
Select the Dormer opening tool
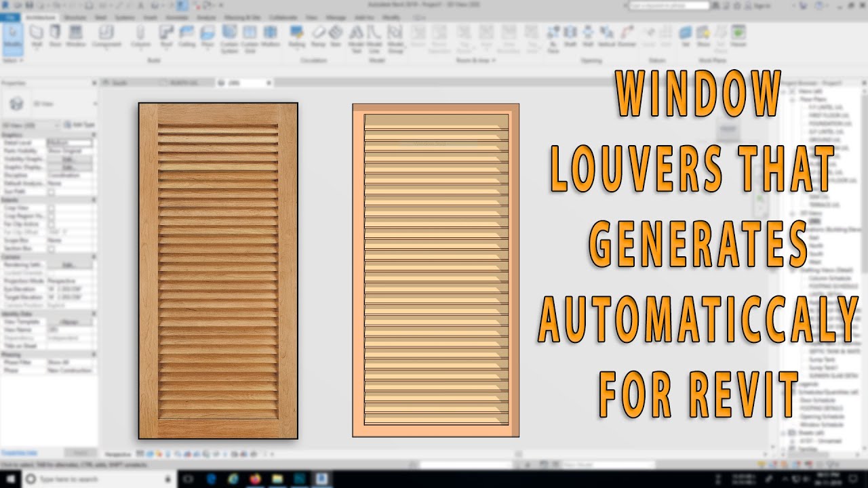tap(627, 36)
